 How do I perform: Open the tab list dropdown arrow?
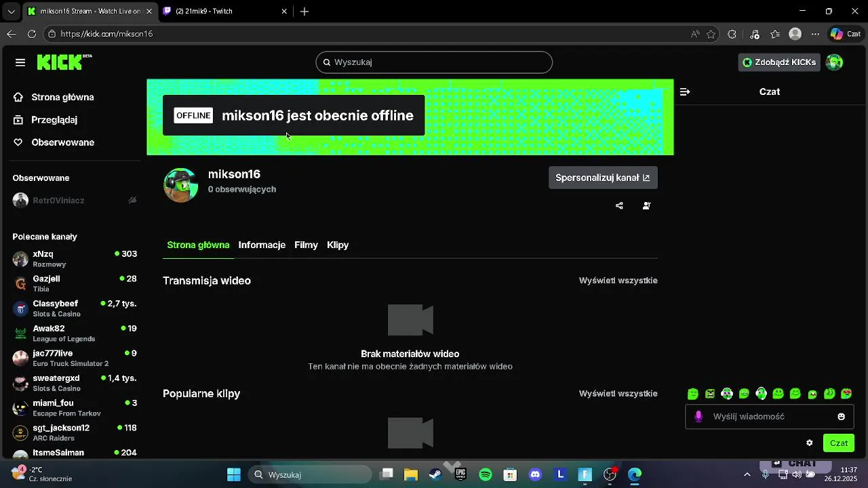point(11,12)
